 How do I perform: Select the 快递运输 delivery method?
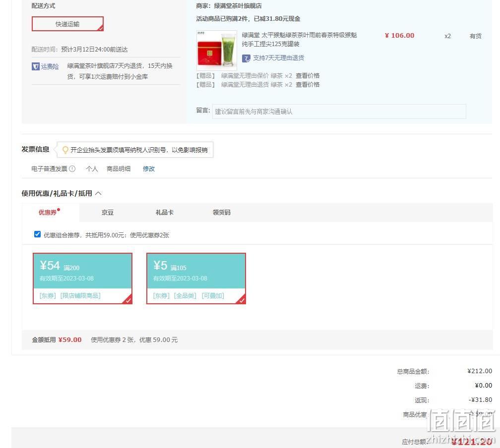point(67,24)
